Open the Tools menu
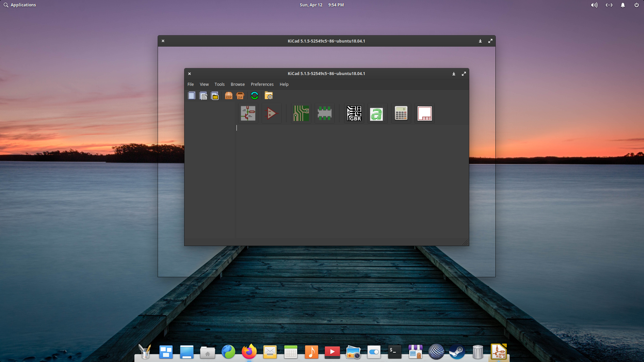The width and height of the screenshot is (644, 362). pos(219,84)
